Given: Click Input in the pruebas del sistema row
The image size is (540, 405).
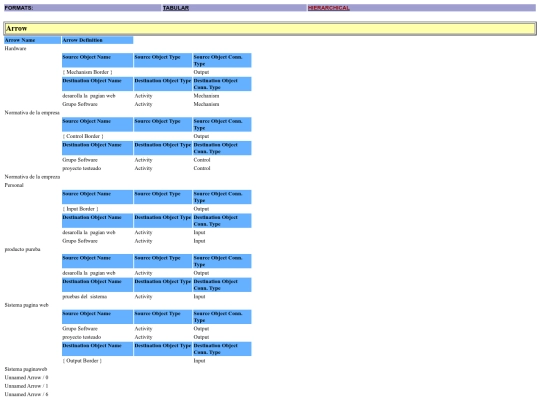Looking at the screenshot, I should [x=199, y=297].
